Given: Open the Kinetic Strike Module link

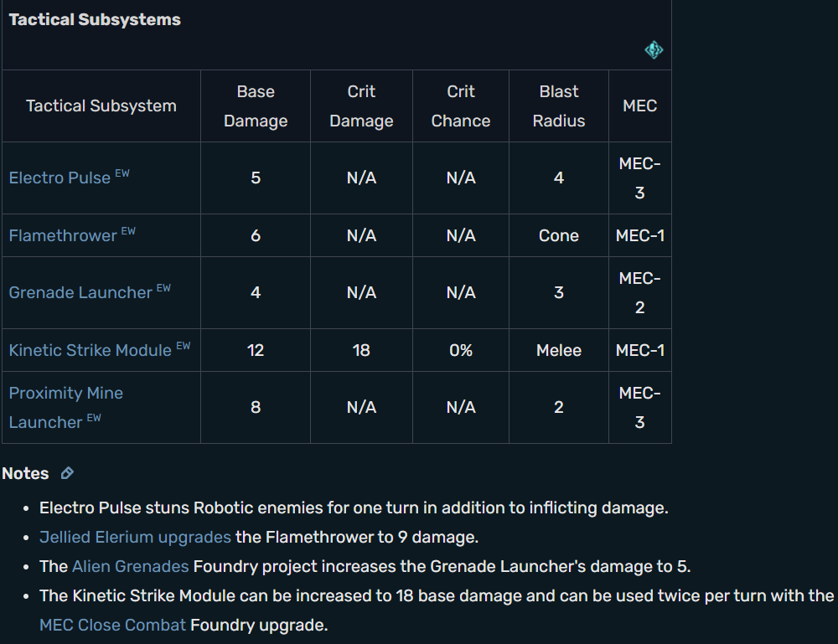Looking at the screenshot, I should (x=90, y=350).
